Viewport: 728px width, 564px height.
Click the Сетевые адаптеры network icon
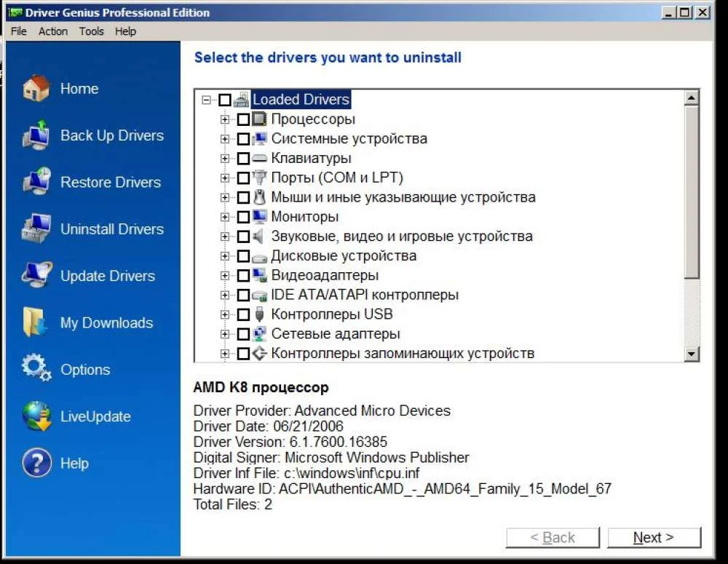point(260,334)
